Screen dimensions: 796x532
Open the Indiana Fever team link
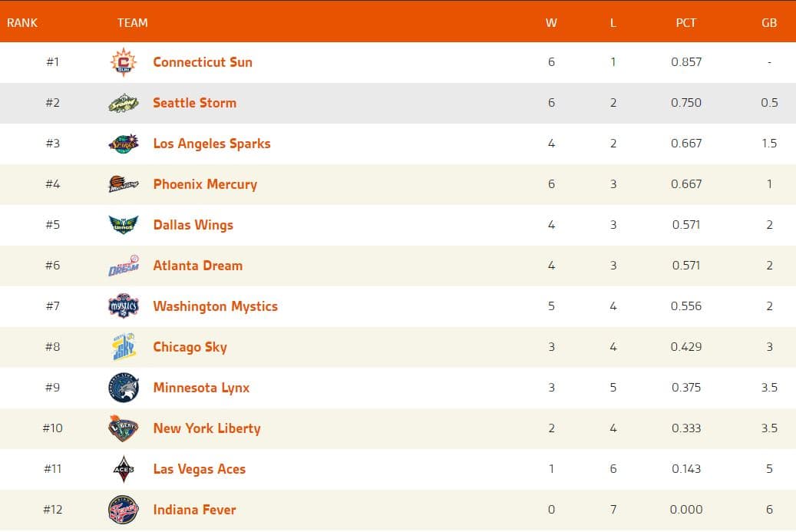(x=194, y=510)
